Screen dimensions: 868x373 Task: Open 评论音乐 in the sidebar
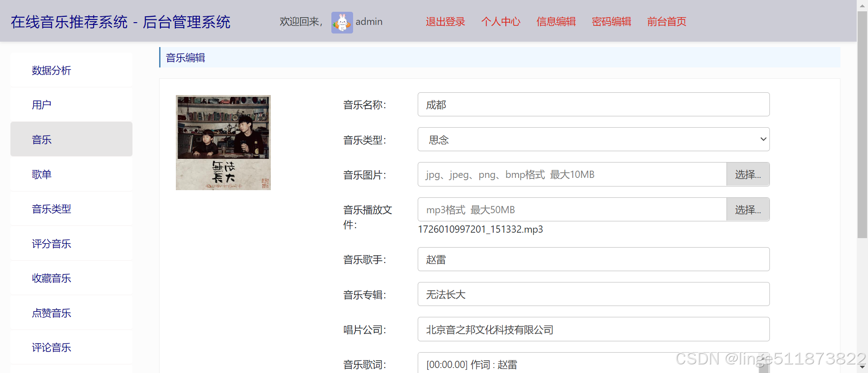(x=71, y=347)
